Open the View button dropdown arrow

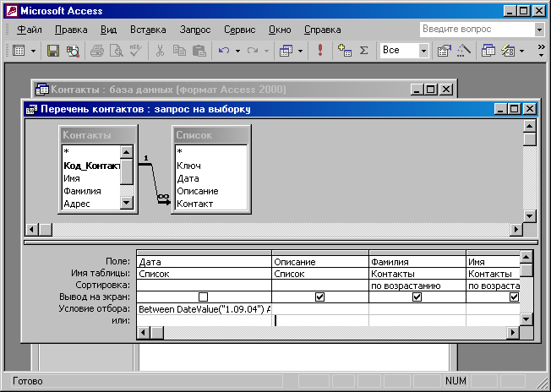(x=34, y=52)
